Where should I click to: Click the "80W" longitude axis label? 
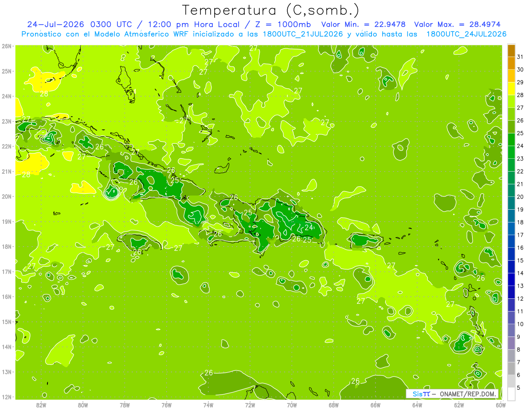tap(83, 405)
